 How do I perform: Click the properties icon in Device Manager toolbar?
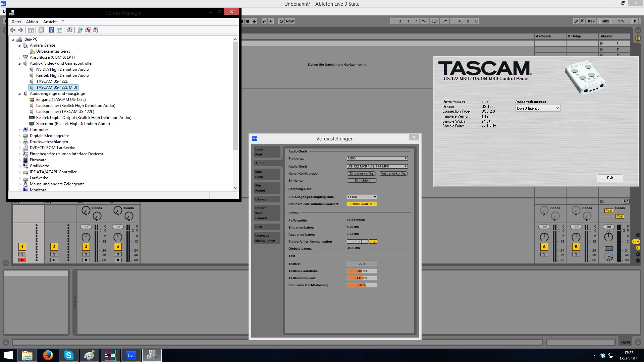click(41, 30)
